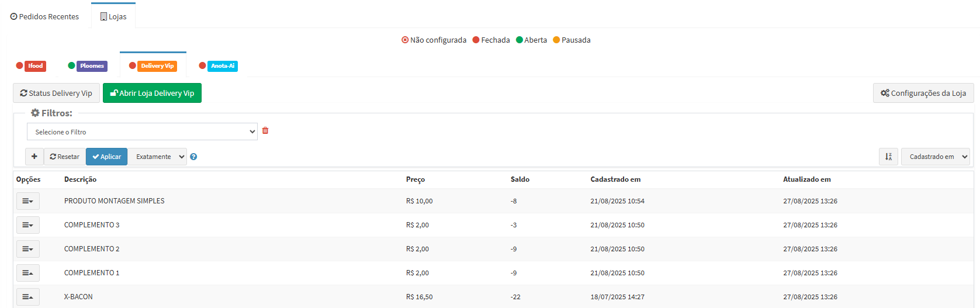Click the plus icon to add filter

34,157
